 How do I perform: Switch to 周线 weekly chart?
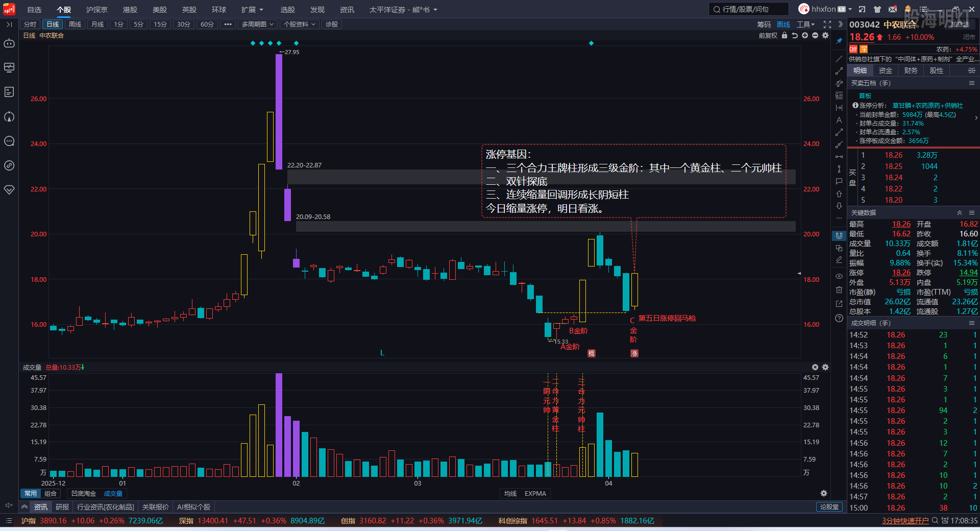pyautogui.click(x=75, y=25)
